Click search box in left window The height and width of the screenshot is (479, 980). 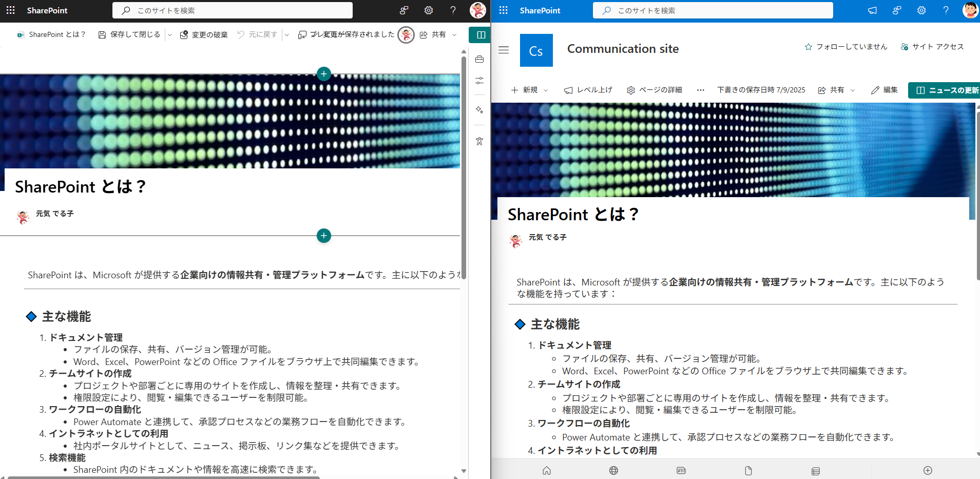click(233, 10)
